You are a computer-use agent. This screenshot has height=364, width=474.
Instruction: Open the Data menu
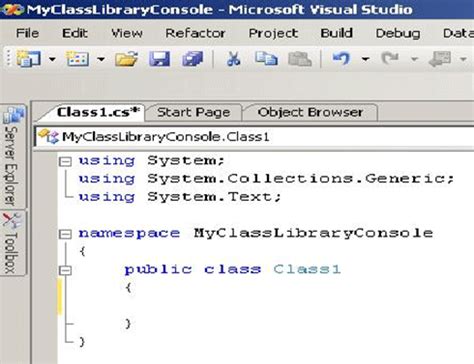click(x=458, y=33)
